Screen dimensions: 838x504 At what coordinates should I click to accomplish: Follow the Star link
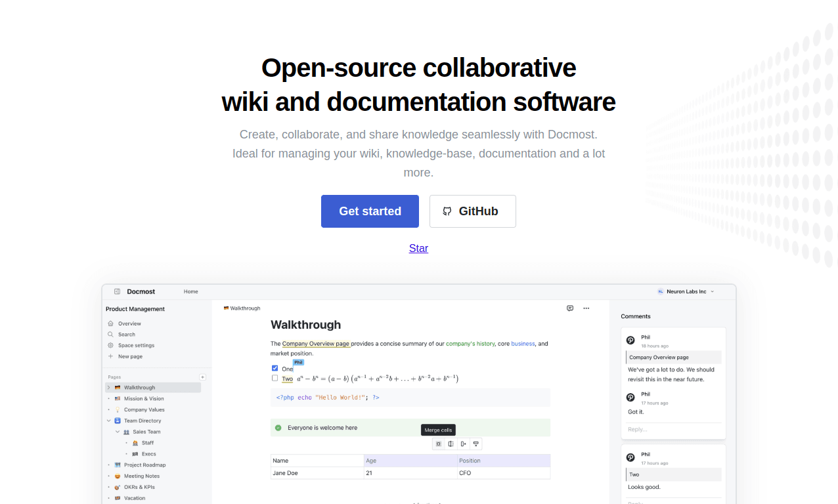pos(418,248)
